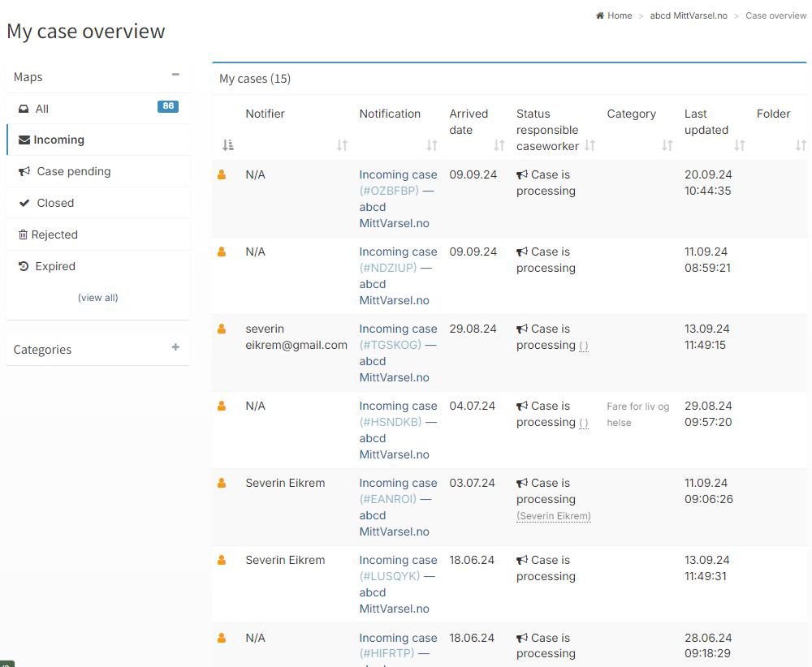Image resolution: width=812 pixels, height=667 pixels.
Task: Click the (view all) link
Action: click(98, 298)
